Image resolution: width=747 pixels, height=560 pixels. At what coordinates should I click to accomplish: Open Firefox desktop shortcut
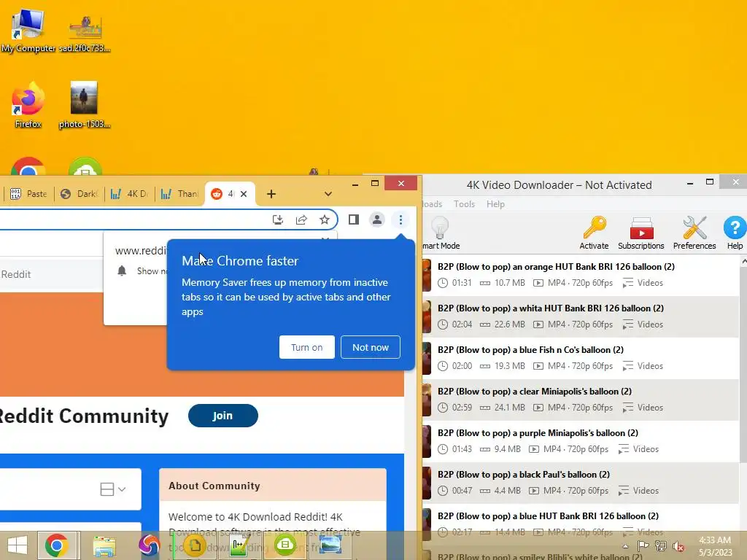coord(28,105)
